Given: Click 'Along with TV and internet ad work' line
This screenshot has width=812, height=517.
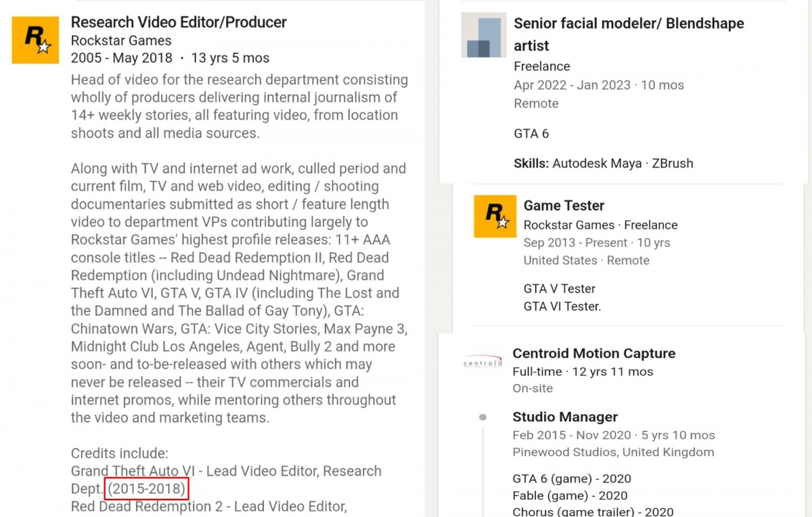Looking at the screenshot, I should [238, 168].
